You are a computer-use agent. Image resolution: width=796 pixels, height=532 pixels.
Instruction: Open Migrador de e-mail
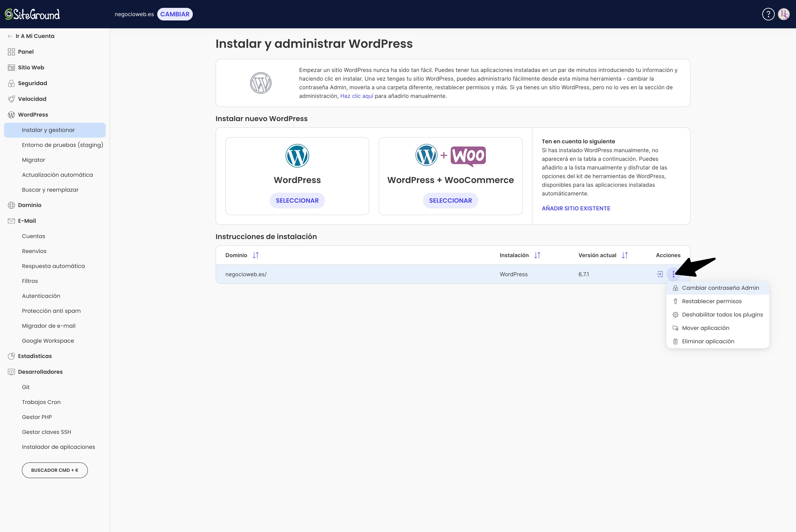49,326
